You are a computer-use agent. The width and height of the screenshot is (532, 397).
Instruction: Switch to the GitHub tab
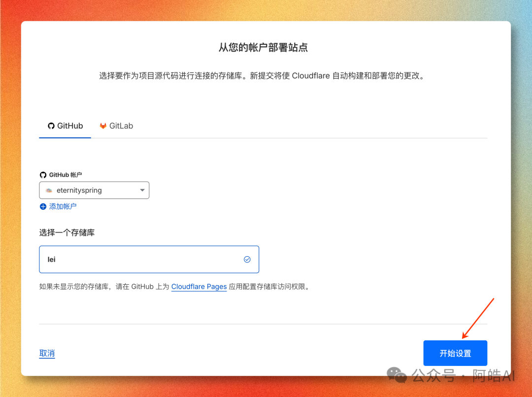[65, 126]
